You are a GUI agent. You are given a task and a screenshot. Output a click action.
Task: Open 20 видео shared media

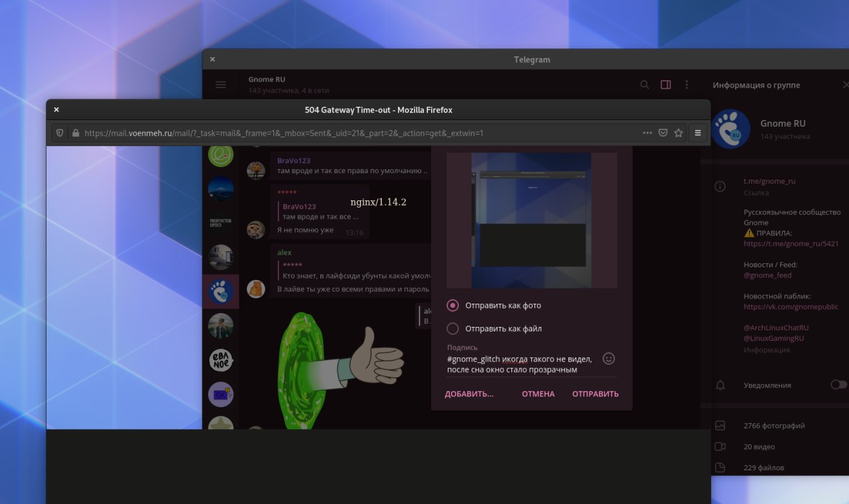pyautogui.click(x=759, y=446)
